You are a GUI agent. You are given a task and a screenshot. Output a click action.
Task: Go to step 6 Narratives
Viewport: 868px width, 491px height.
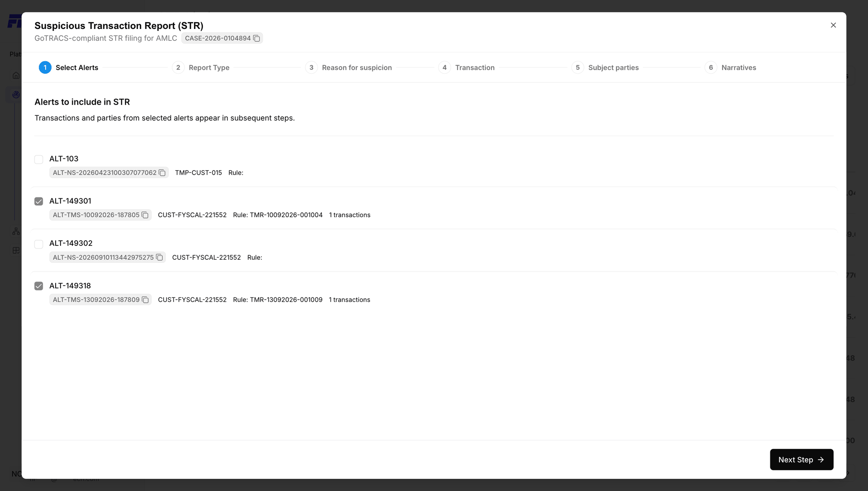click(731, 67)
